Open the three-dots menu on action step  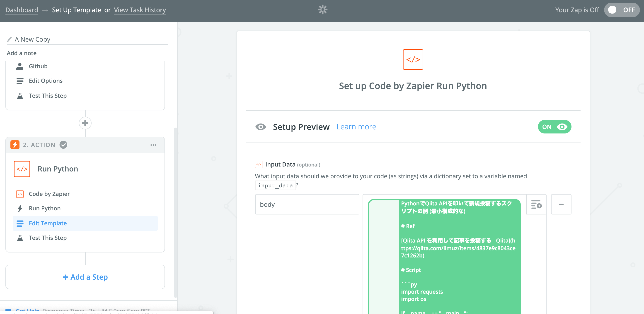(x=153, y=145)
